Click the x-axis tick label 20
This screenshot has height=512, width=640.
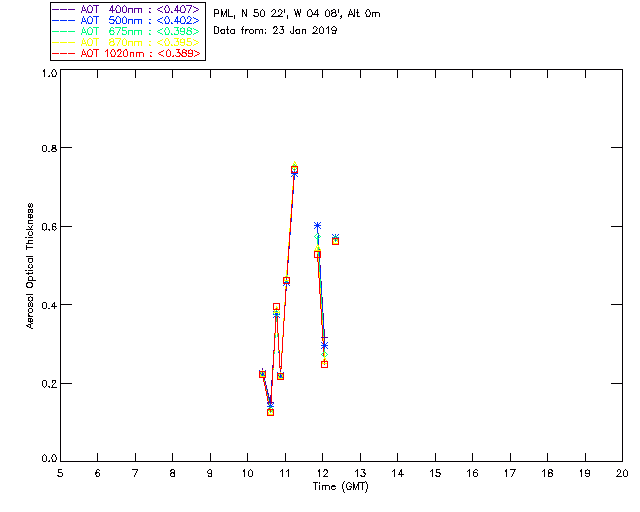point(622,473)
